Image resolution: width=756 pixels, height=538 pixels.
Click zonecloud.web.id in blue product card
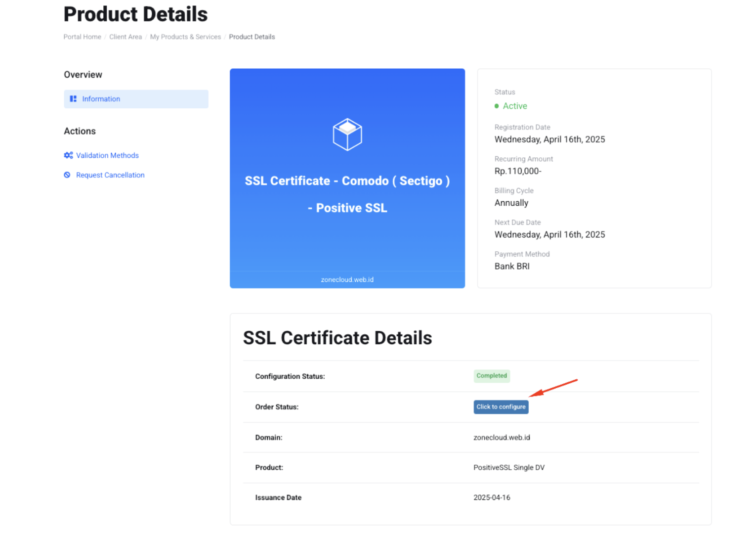(347, 280)
